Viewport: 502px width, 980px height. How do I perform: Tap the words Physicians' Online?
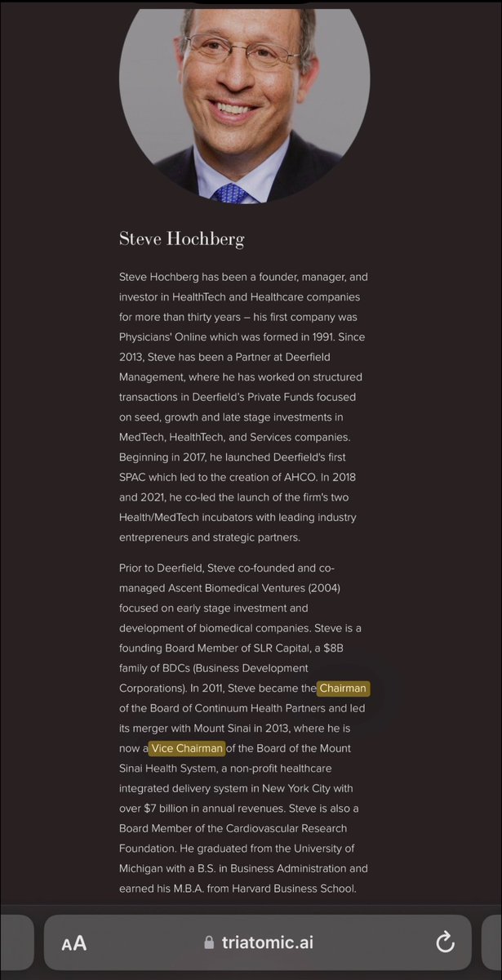point(167,337)
